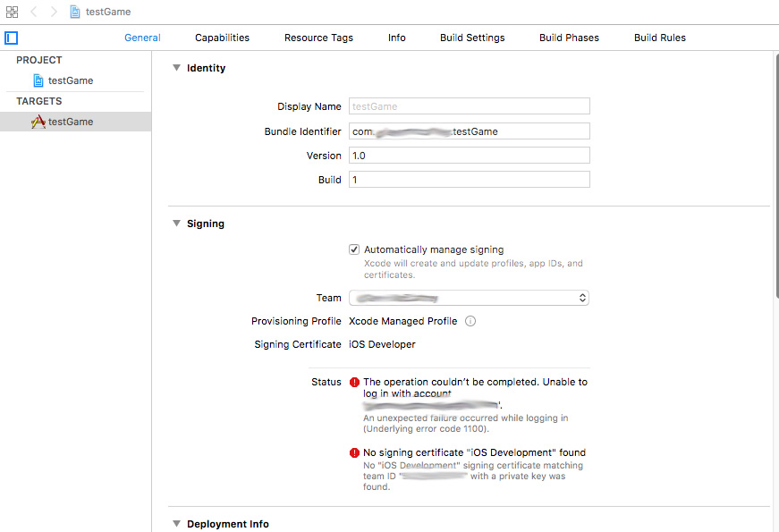Collapse the Deployment Info section
779x532 pixels.
pyautogui.click(x=176, y=524)
